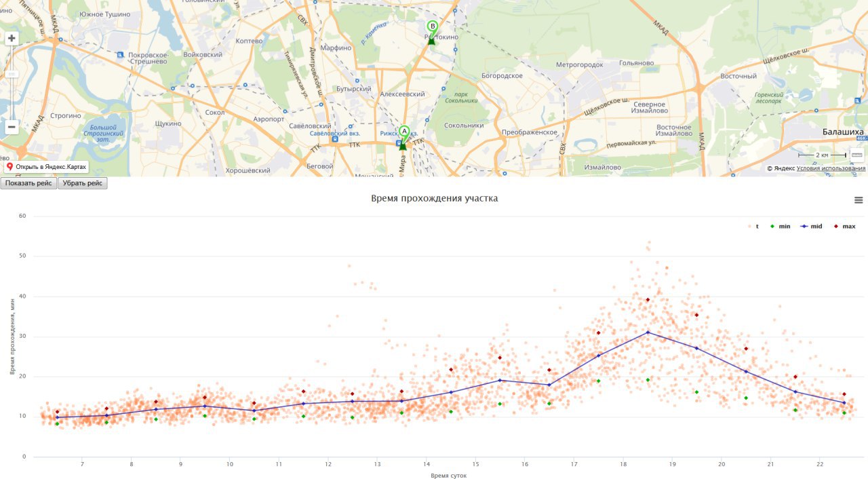Click route marker A on the map
The height and width of the screenshot is (479, 868).
(403, 136)
